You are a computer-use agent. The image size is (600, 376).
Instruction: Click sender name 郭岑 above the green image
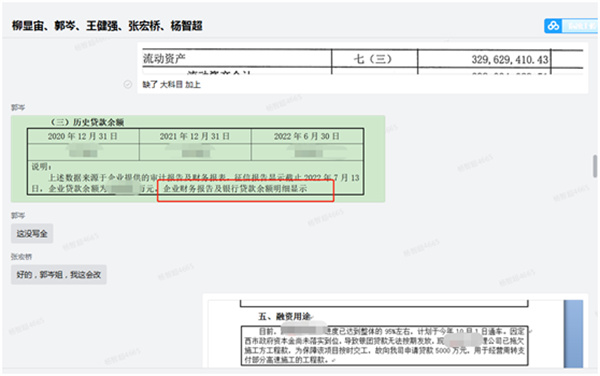click(x=18, y=107)
